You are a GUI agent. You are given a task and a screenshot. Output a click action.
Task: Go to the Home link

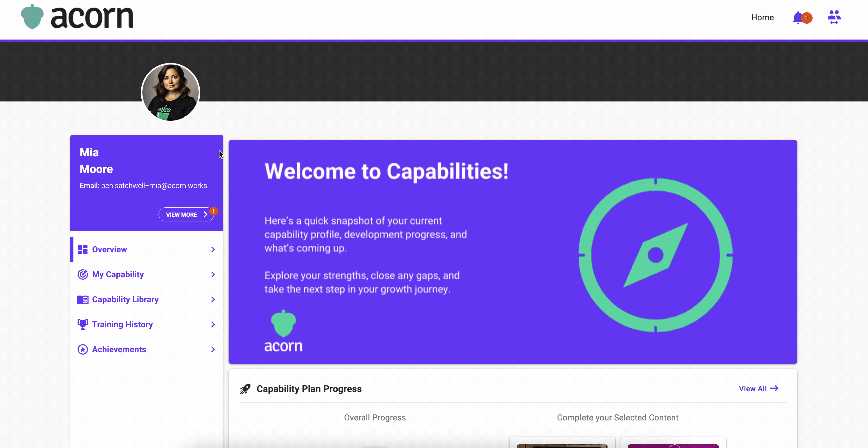click(762, 17)
